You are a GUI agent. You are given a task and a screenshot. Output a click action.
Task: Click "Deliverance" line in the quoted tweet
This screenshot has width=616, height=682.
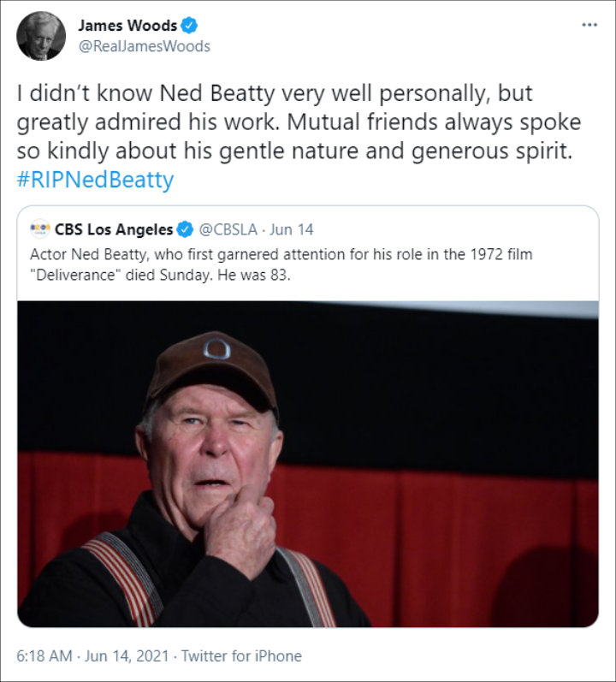click(160, 276)
